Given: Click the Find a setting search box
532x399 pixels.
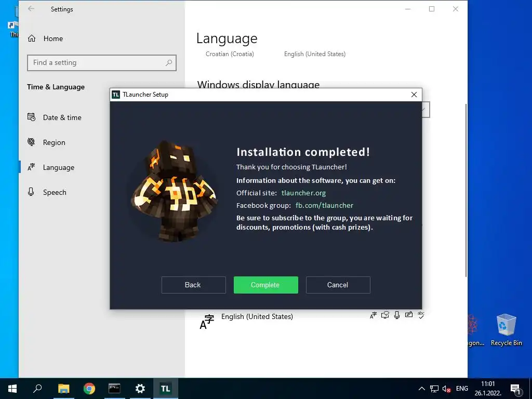Looking at the screenshot, I should (x=102, y=63).
